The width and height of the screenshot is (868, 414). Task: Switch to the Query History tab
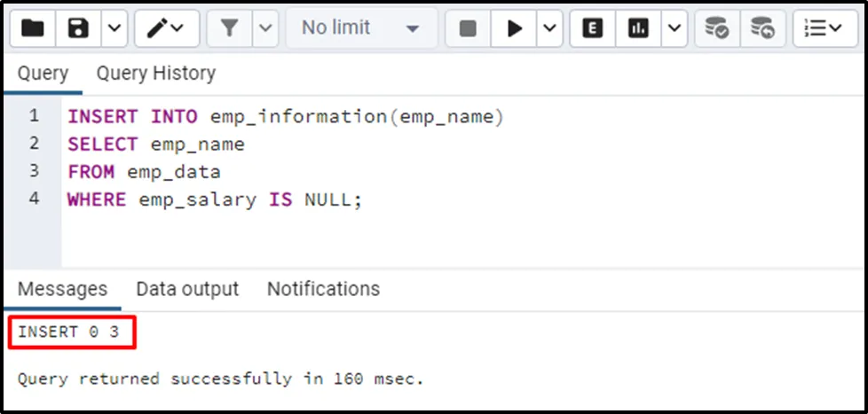155,73
